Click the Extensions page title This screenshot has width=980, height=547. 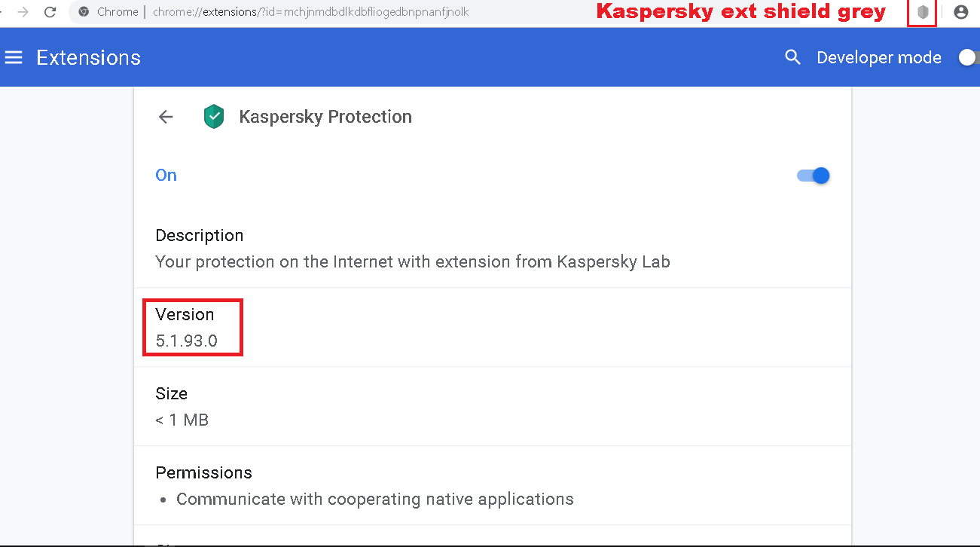tap(88, 57)
